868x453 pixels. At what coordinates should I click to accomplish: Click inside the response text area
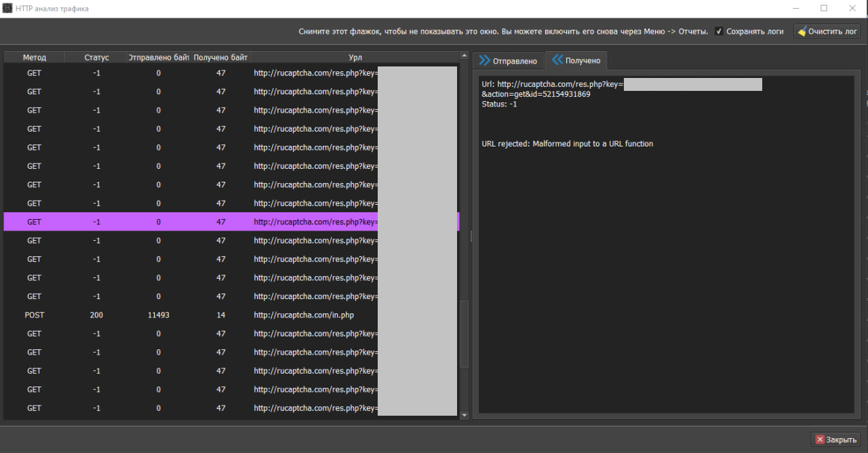pyautogui.click(x=665, y=271)
